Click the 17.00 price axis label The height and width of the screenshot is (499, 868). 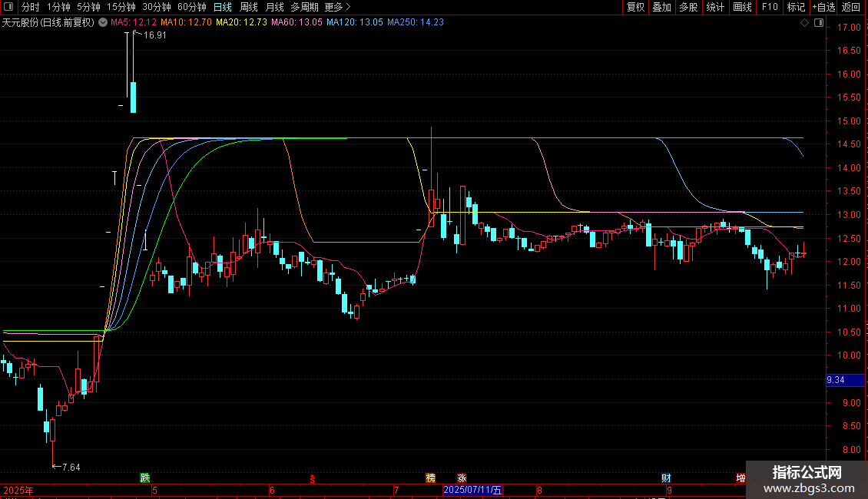tap(849, 27)
